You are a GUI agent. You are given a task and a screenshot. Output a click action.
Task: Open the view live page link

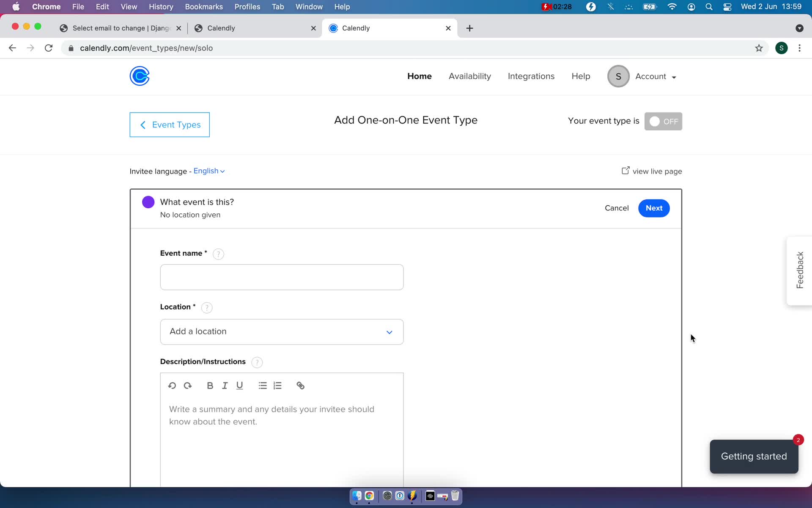pyautogui.click(x=651, y=171)
